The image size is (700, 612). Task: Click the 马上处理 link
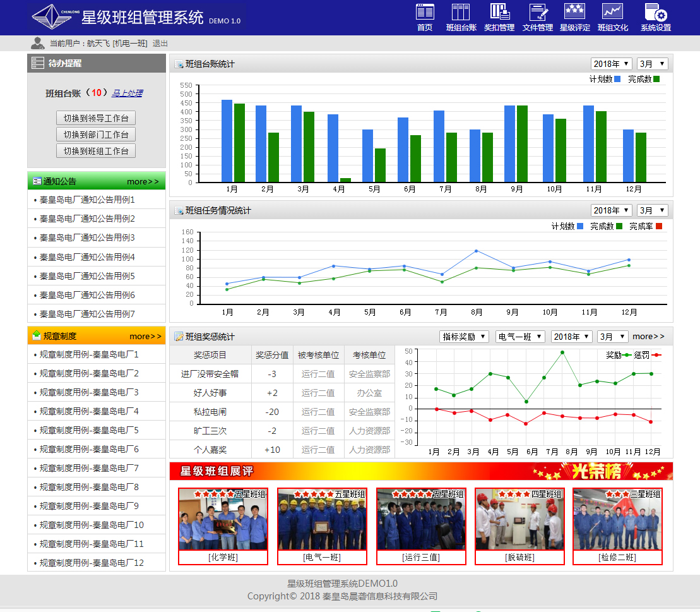click(127, 93)
